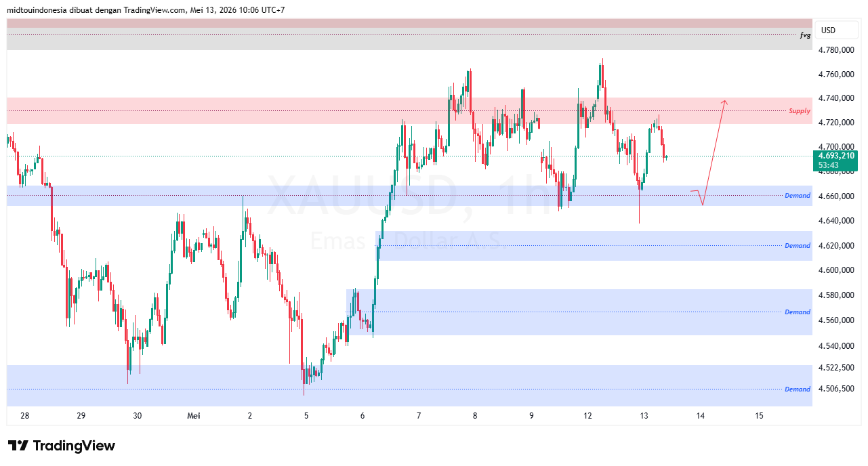Click the candle countdown timer 53:43
This screenshot has width=868, height=466.
828,165
